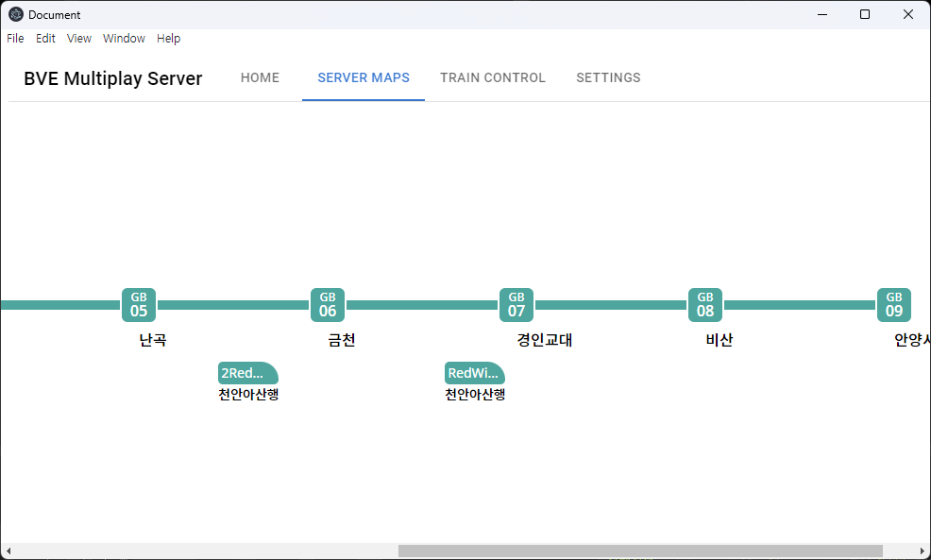Switch to the HOME tab
Viewport: 931px width, 560px height.
click(x=260, y=77)
